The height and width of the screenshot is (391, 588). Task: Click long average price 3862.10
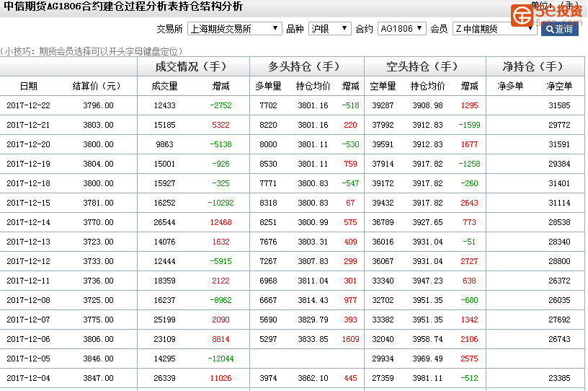point(313,378)
